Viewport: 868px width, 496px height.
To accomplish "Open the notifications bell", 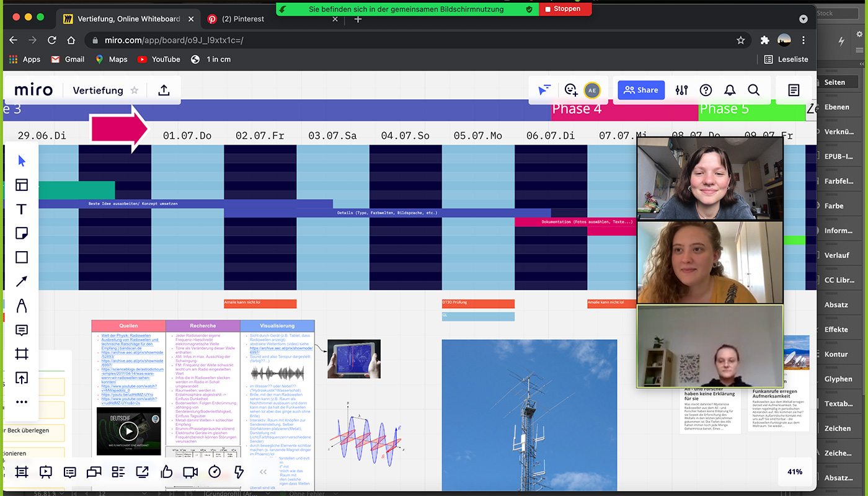I will click(x=730, y=91).
